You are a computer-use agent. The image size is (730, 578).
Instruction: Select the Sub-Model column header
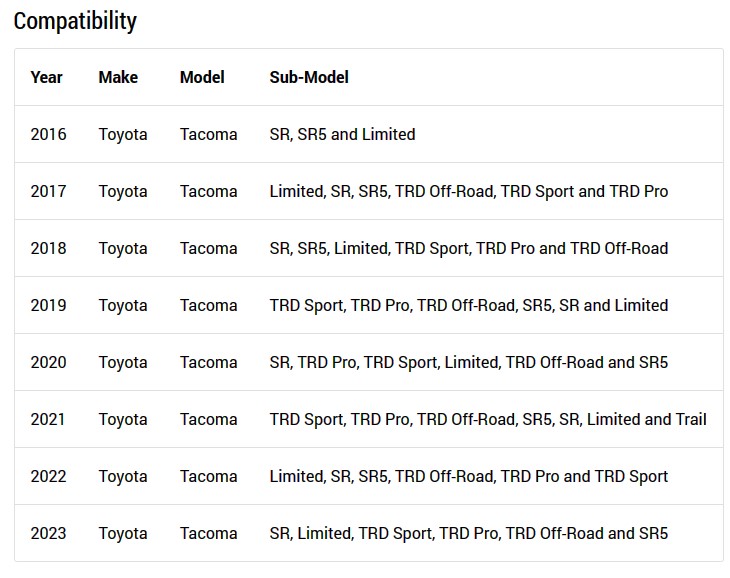[309, 77]
